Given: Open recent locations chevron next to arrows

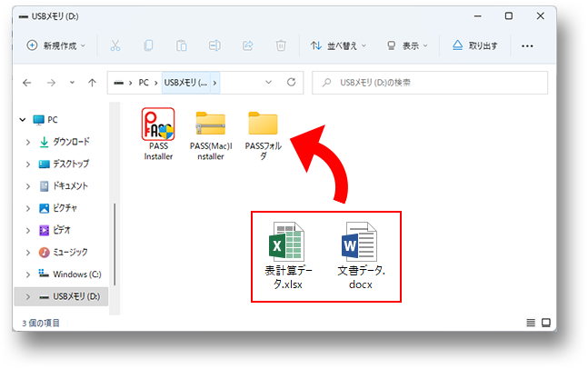Looking at the screenshot, I should [x=72, y=83].
